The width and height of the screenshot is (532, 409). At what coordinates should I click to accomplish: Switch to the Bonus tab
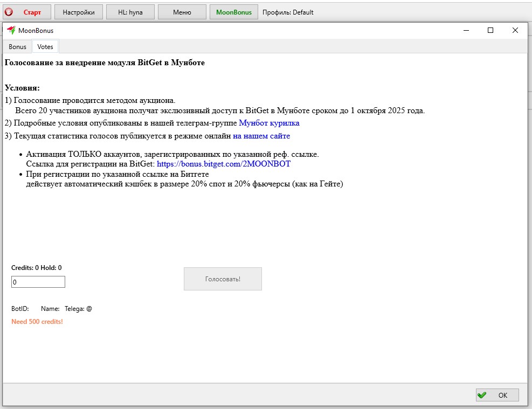pos(17,47)
